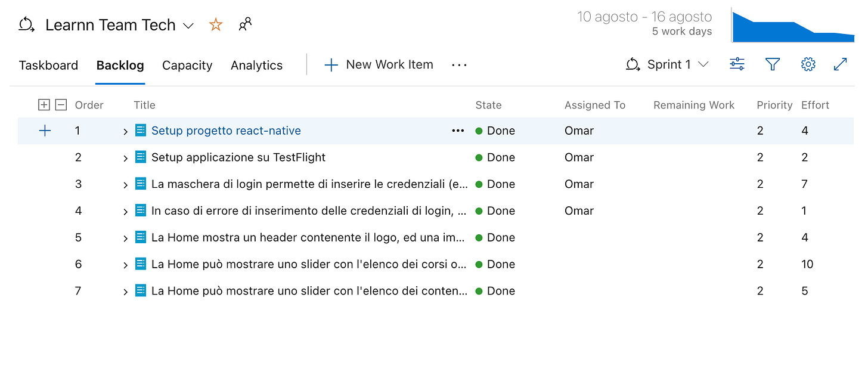Sort by the Assigned To column header
Screen dimensions: 868x375
pyautogui.click(x=595, y=105)
